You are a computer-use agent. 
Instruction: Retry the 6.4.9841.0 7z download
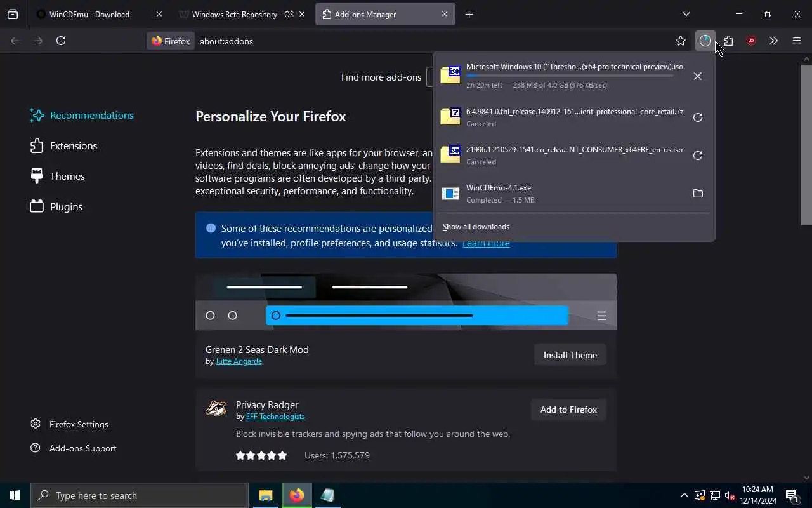[698, 117]
